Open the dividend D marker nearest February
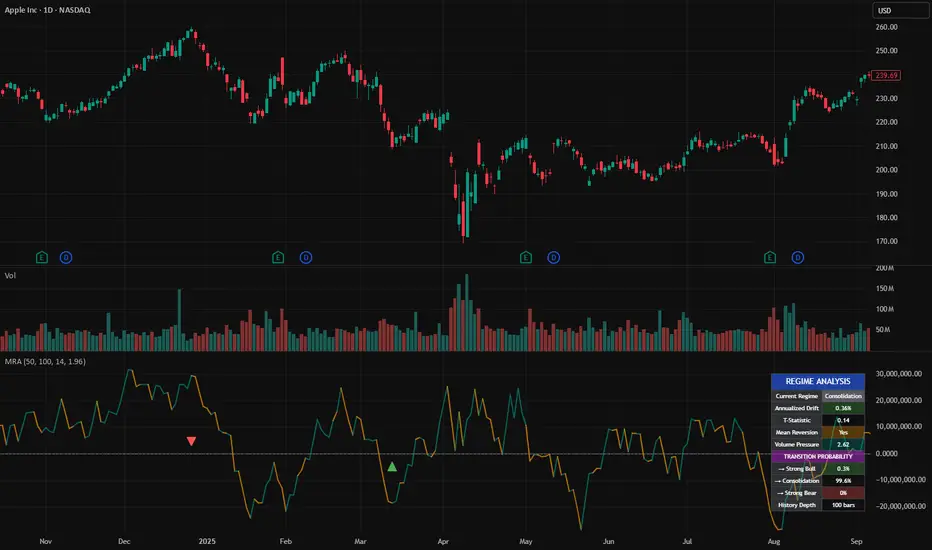The height and width of the screenshot is (550, 932). tap(306, 257)
